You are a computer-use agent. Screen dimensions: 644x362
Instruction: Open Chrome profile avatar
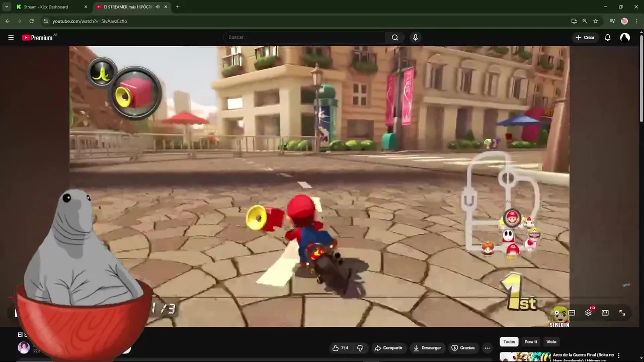pyautogui.click(x=624, y=21)
